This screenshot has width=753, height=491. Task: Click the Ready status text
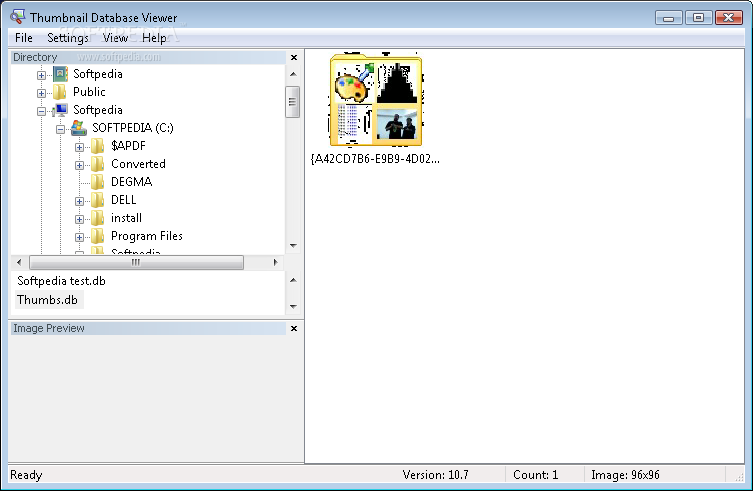coord(26,475)
